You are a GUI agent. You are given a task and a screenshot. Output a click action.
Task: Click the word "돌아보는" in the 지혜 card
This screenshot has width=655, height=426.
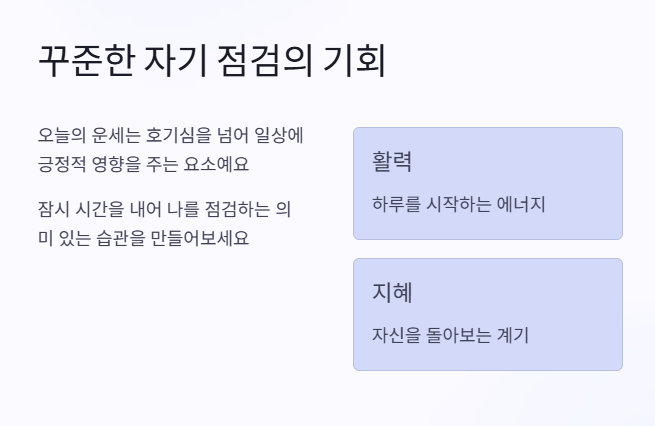point(459,335)
